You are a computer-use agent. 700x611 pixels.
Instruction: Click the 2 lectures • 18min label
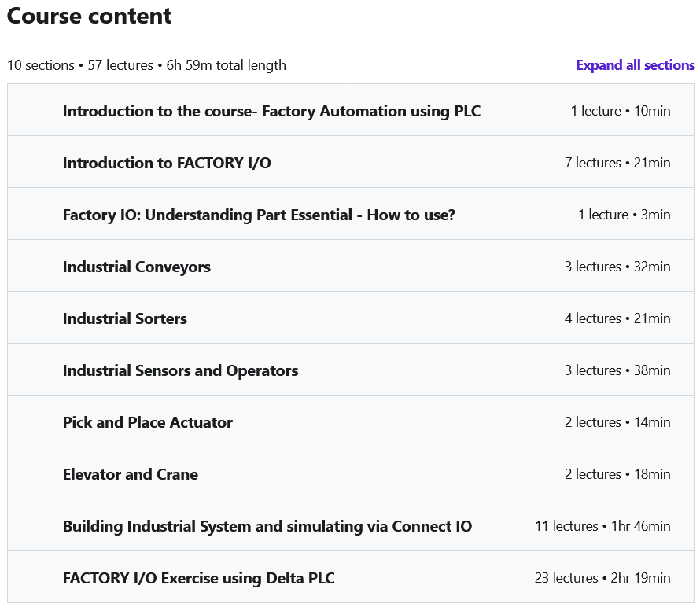[617, 474]
